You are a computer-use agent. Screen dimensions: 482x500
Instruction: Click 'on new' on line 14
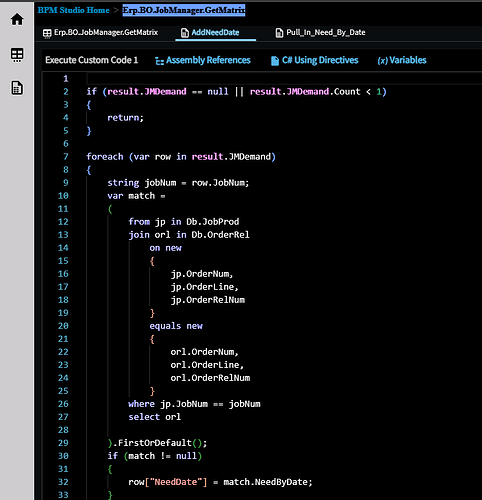coord(165,248)
